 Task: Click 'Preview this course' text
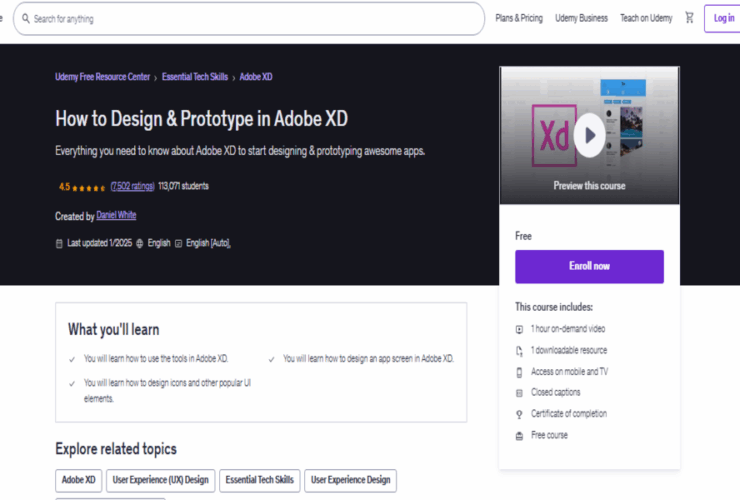pos(589,186)
